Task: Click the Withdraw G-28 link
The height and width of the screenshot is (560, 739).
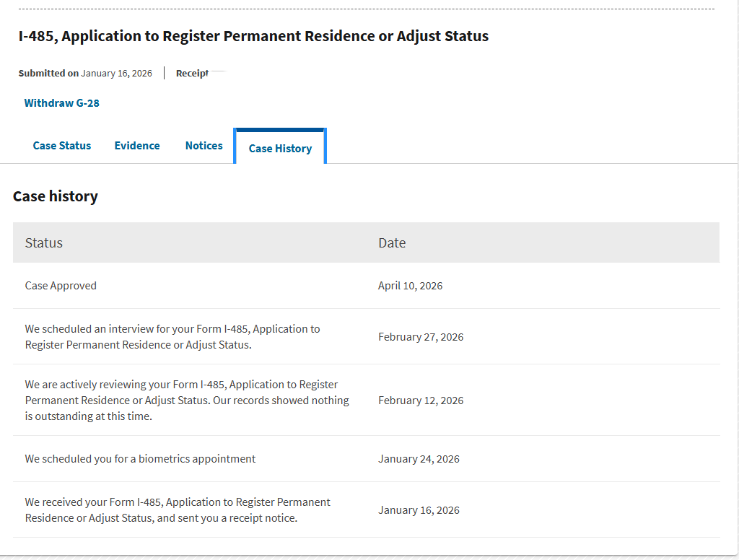Action: coord(62,103)
